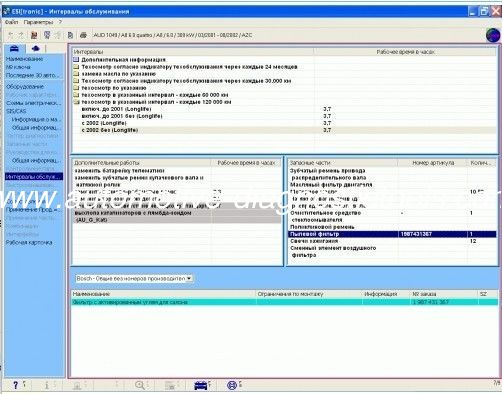Expand folder 'техосмотр по указанию'
This screenshot has width=502, height=394.
(76, 88)
